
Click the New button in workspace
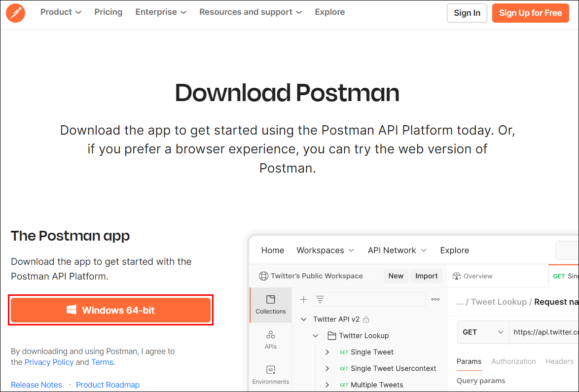pos(396,276)
